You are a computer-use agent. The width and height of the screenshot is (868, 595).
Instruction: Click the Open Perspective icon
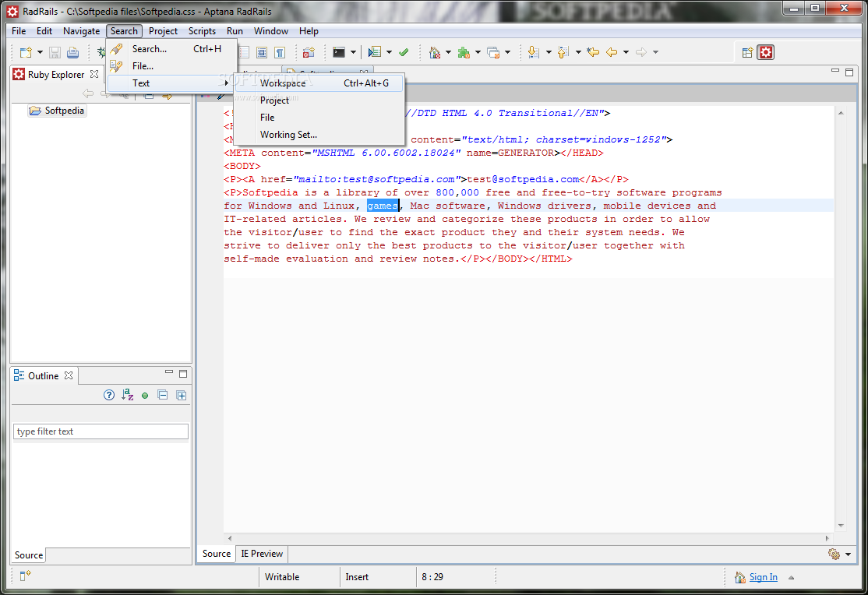(x=747, y=53)
